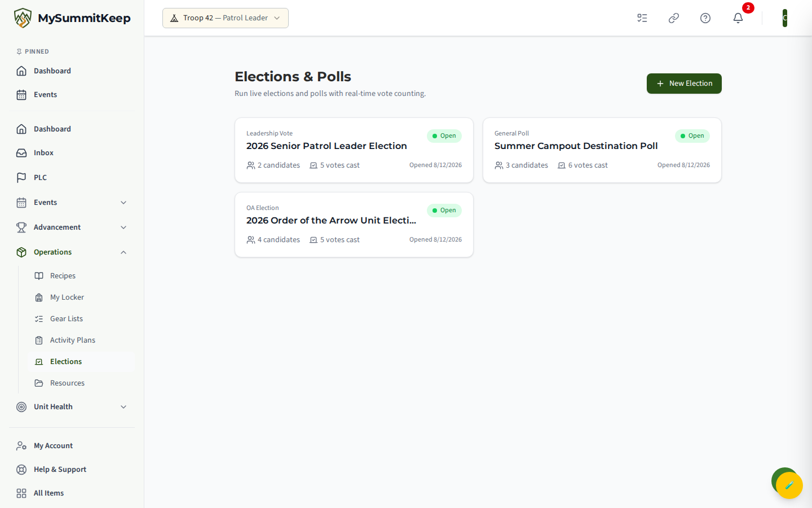Screen dimensions: 812x508
Task: Click the Unit Health target icon
Action: (x=21, y=407)
